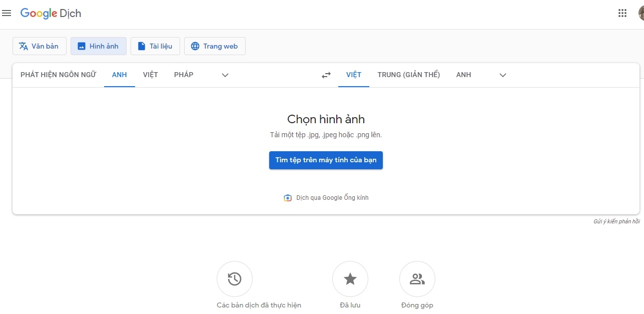
Task: Click Tìm tệp trên máy tính của bạn
Action: (x=326, y=160)
